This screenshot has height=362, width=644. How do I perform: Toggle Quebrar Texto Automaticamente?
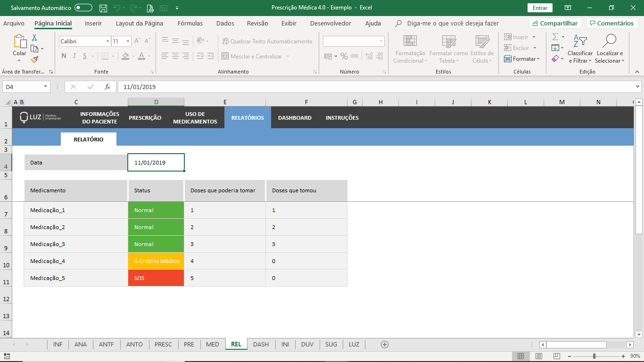[267, 41]
